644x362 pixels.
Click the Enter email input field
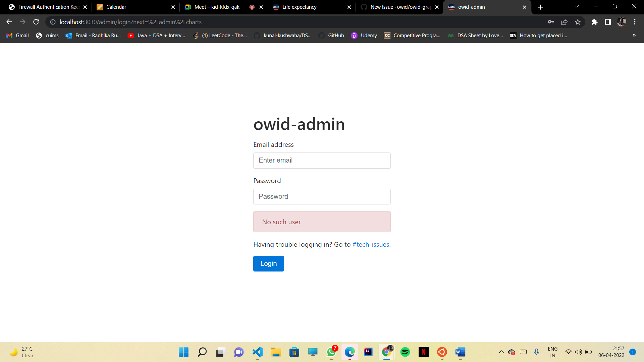322,160
